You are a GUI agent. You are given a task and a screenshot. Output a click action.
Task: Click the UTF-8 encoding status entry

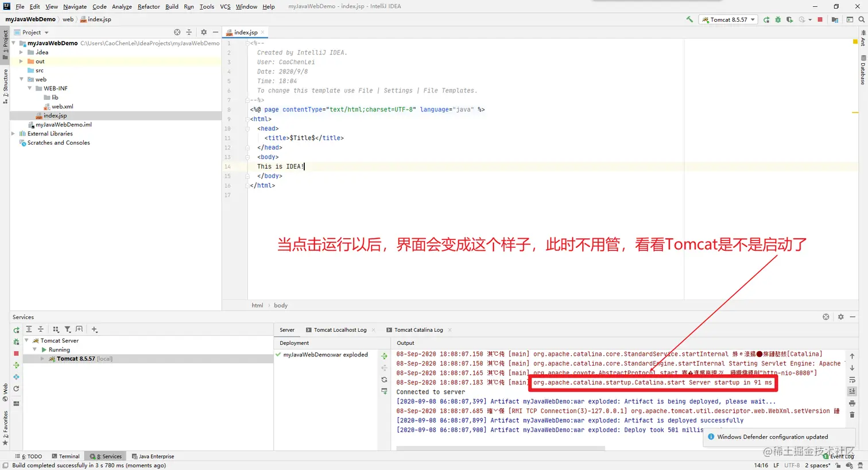pos(792,465)
